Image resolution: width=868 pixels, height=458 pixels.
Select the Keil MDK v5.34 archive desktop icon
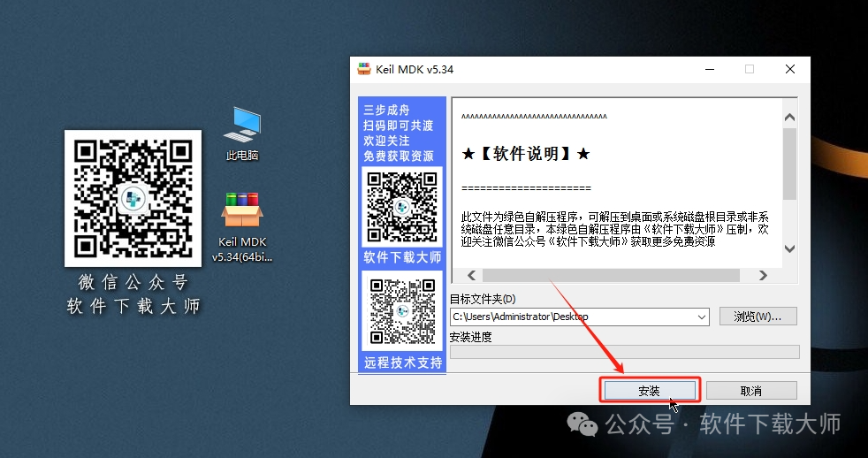click(242, 227)
